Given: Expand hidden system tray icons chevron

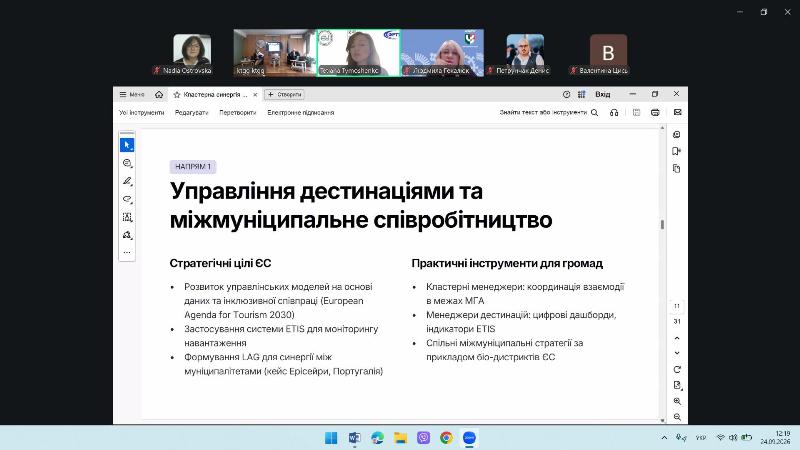Looking at the screenshot, I should 664,438.
